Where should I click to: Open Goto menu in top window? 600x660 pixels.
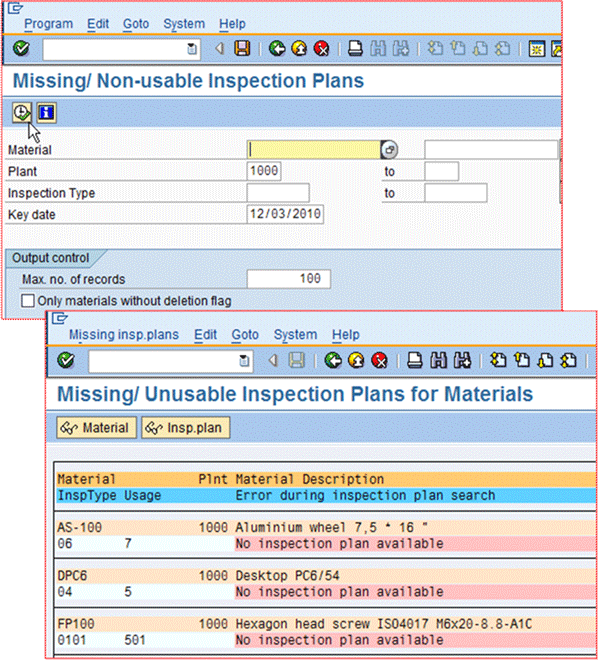[136, 24]
